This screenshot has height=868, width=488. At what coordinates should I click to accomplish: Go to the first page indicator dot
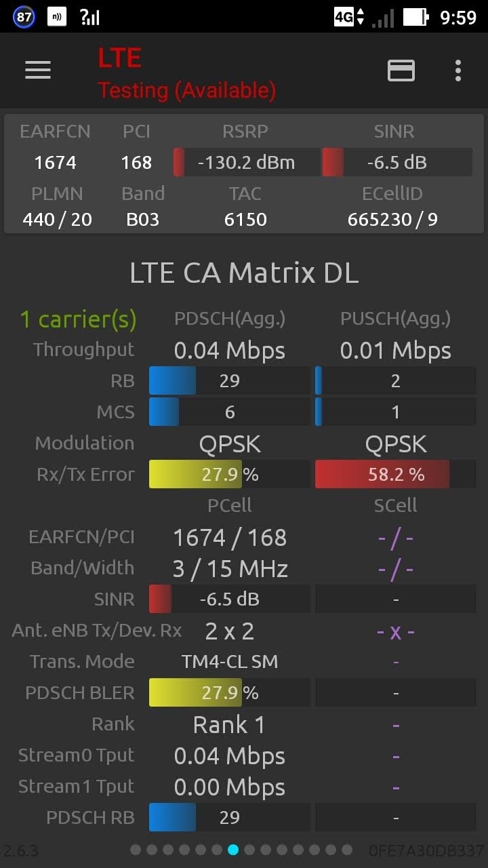(x=136, y=850)
